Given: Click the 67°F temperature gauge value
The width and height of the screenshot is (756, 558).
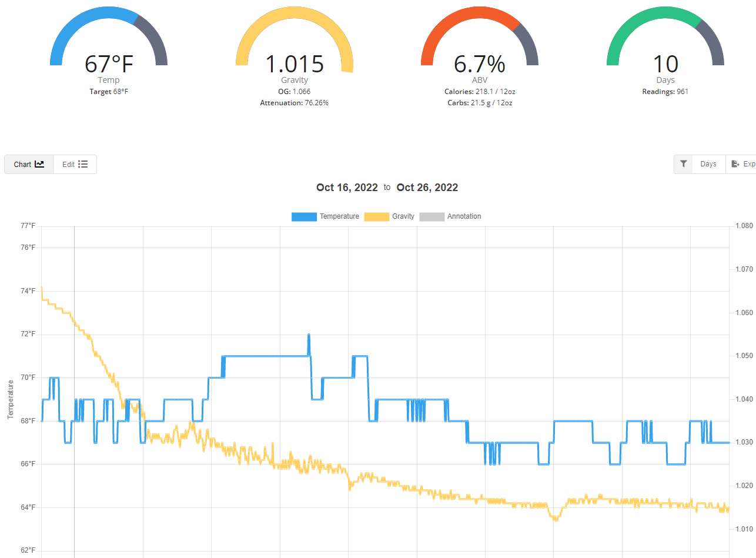Looking at the screenshot, I should [x=109, y=64].
